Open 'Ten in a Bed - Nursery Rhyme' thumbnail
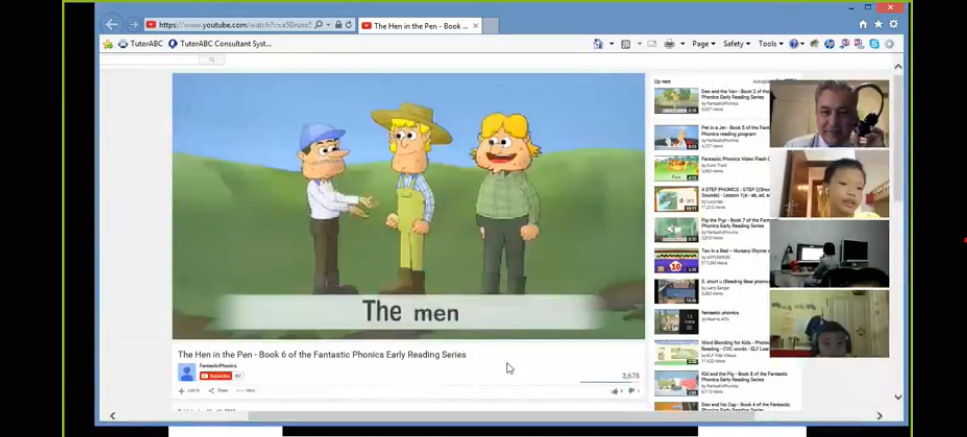 point(677,261)
